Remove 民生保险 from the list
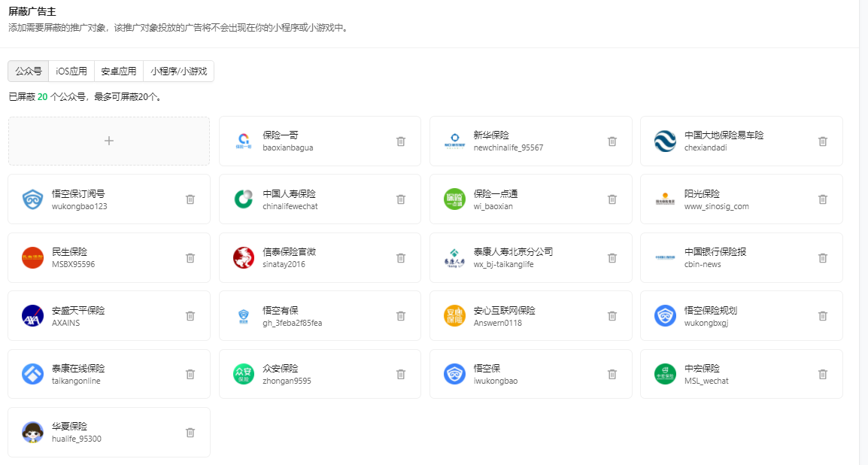The image size is (868, 465). (x=190, y=258)
